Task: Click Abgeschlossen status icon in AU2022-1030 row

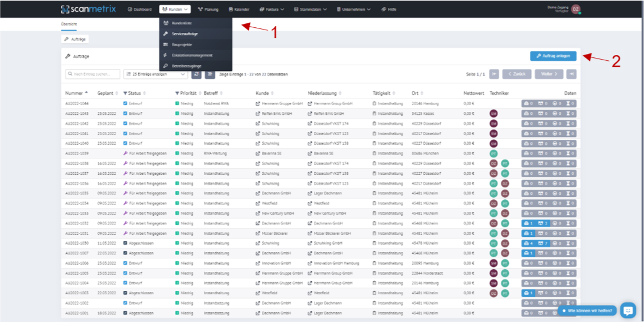Action: click(x=126, y=243)
